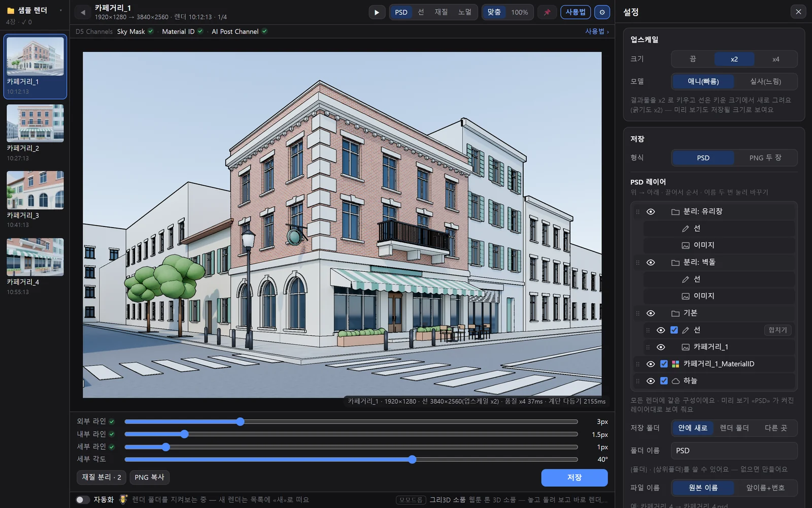Uncheck the 하늘 layer checkbox

pyautogui.click(x=664, y=380)
